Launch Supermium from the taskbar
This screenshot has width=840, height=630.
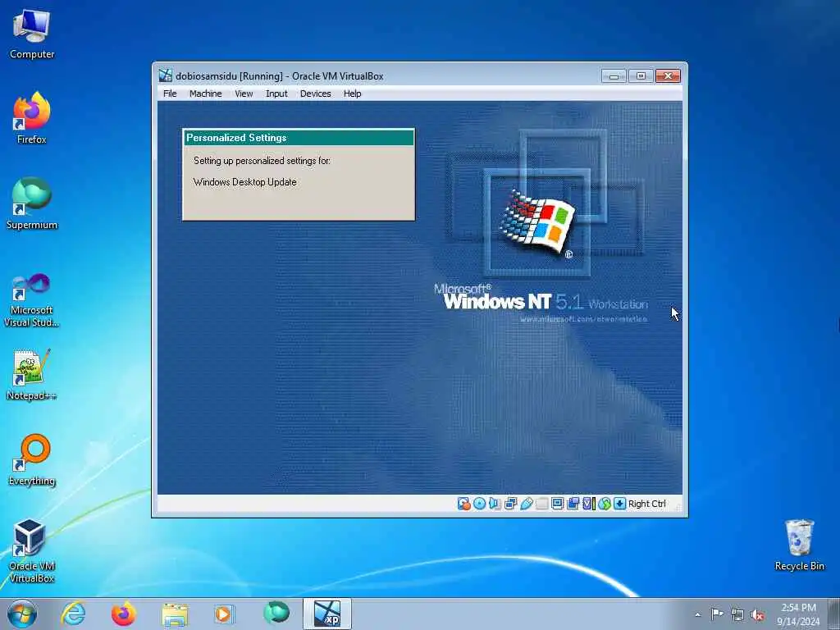276,614
